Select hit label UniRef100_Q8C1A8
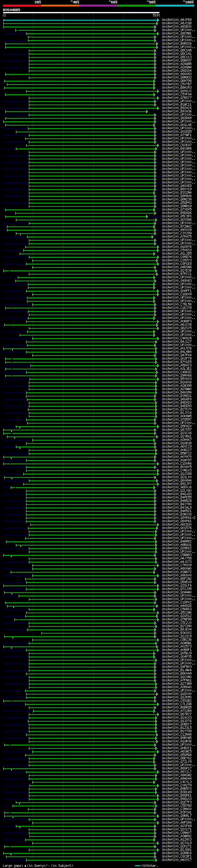The width and height of the screenshot is (197, 868). click(x=177, y=50)
